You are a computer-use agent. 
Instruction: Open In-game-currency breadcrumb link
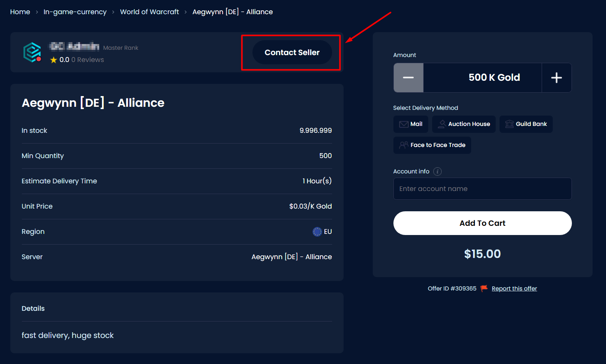coord(75,12)
